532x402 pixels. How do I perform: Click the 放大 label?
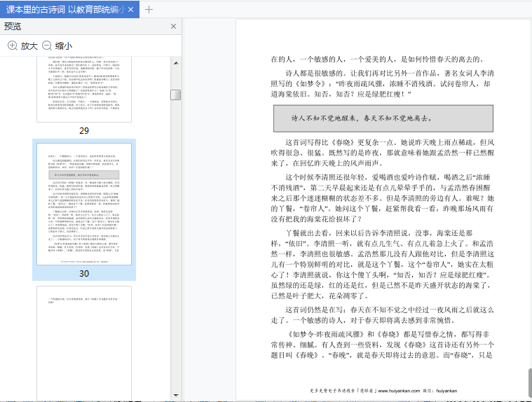pos(29,46)
